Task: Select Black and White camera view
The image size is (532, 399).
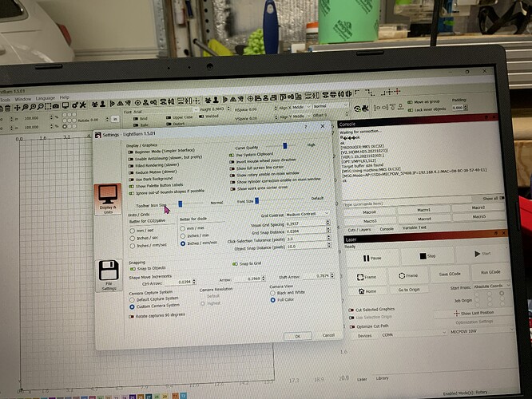Action: point(272,293)
